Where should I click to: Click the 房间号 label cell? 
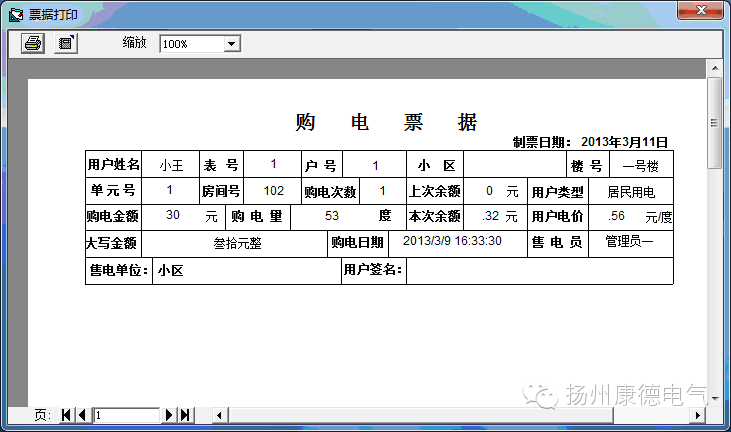coord(221,191)
